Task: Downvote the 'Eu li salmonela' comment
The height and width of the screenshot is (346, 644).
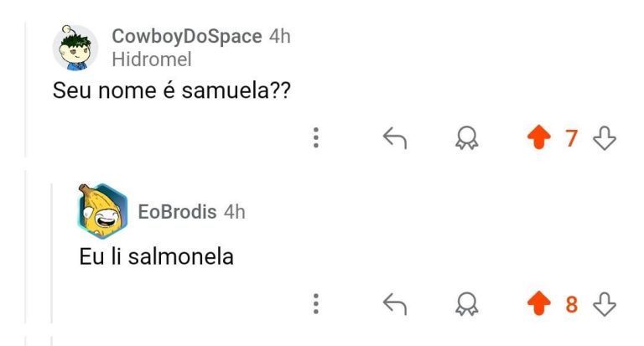Action: click(x=605, y=303)
